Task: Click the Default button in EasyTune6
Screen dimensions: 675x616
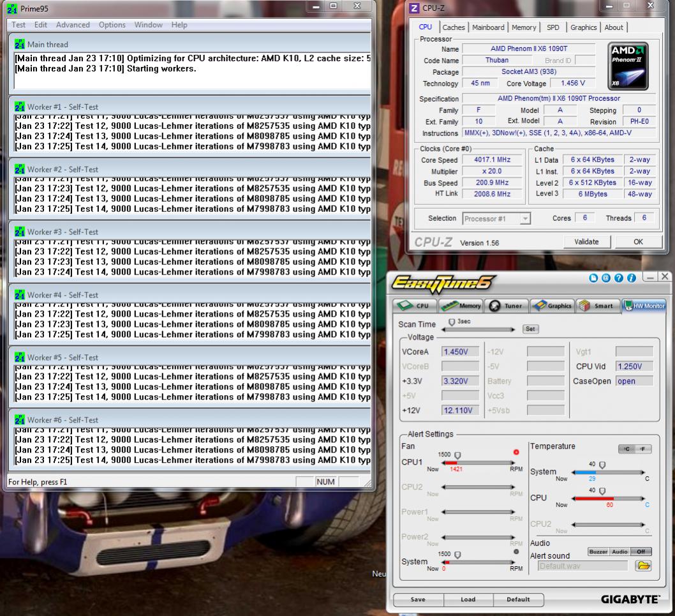Action: tap(518, 599)
